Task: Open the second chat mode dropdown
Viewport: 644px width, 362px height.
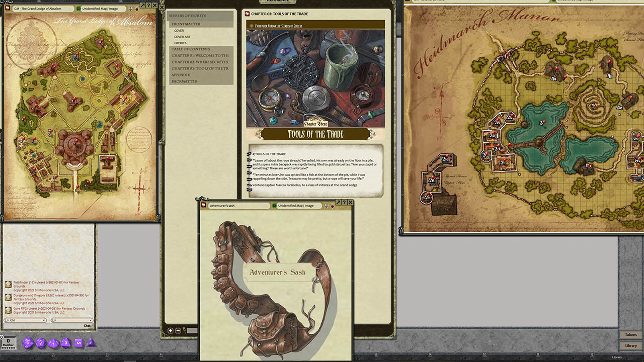Action: click(72, 320)
